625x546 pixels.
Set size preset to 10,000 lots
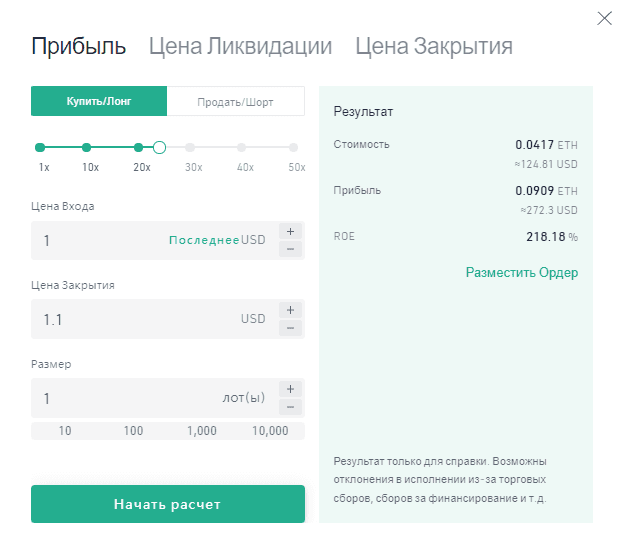[270, 431]
